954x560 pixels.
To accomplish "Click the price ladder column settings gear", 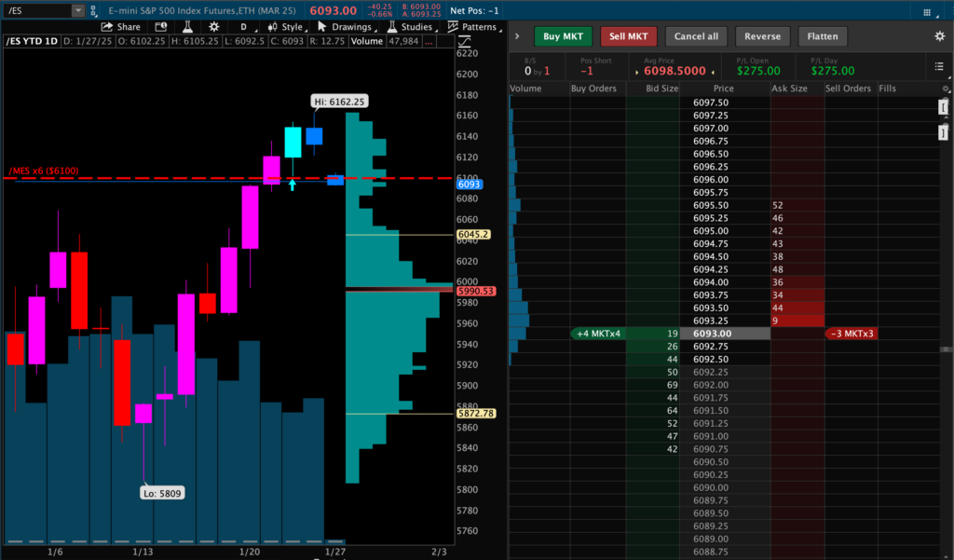I will (x=946, y=89).
